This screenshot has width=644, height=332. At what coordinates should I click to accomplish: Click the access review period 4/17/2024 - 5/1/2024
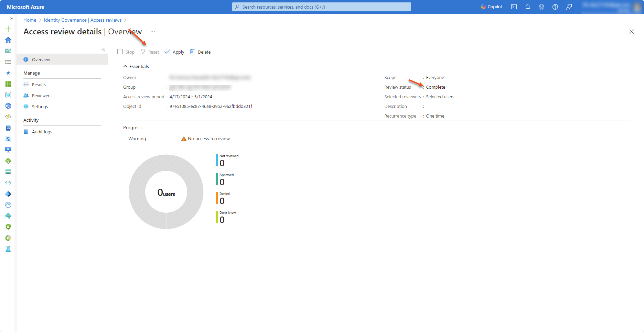pos(191,97)
